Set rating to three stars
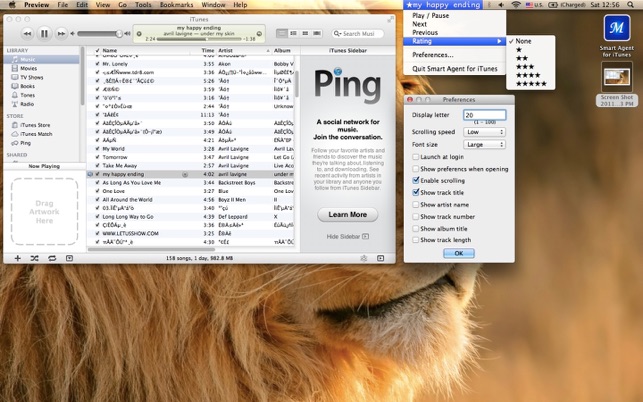The height and width of the screenshot is (402, 643). coord(531,66)
